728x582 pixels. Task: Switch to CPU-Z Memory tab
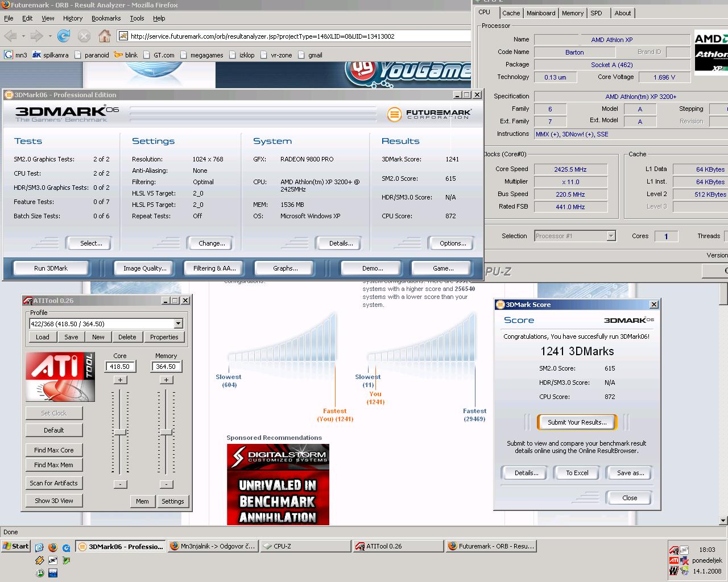(x=573, y=13)
